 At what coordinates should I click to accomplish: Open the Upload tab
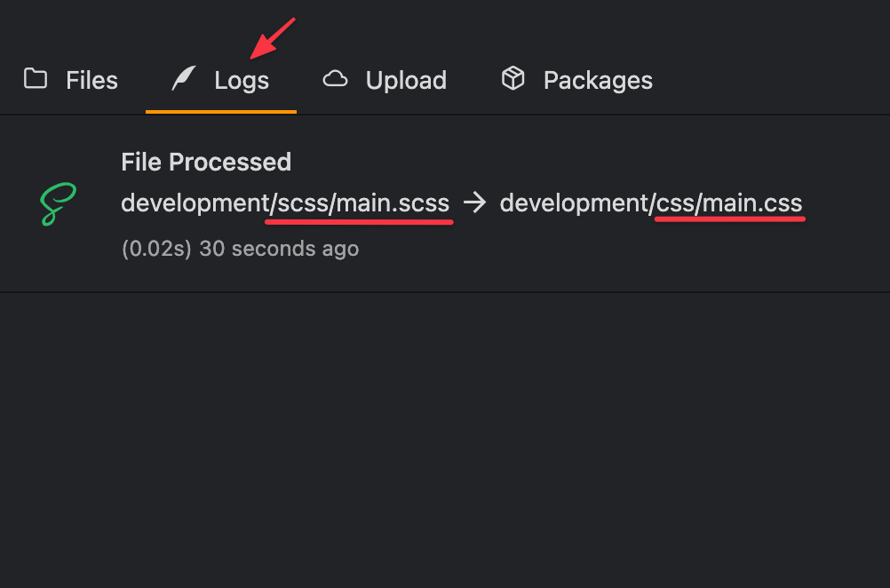385,80
